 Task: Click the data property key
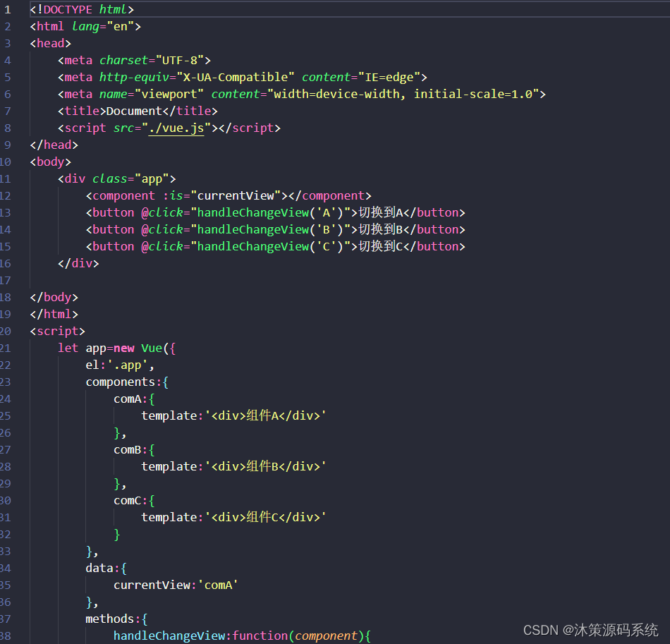coord(99,568)
